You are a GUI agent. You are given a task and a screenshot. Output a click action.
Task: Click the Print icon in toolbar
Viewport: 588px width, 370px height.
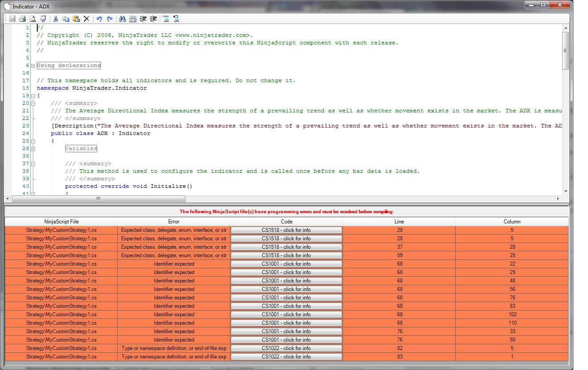(22, 19)
